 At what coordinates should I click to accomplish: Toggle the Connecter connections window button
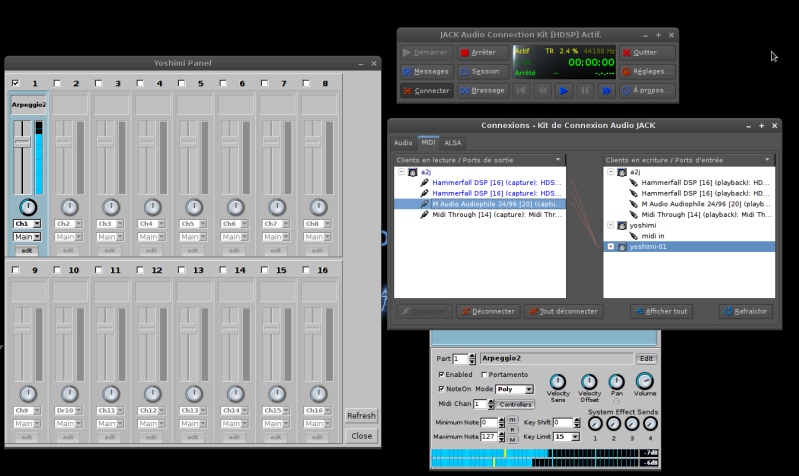pyautogui.click(x=425, y=91)
